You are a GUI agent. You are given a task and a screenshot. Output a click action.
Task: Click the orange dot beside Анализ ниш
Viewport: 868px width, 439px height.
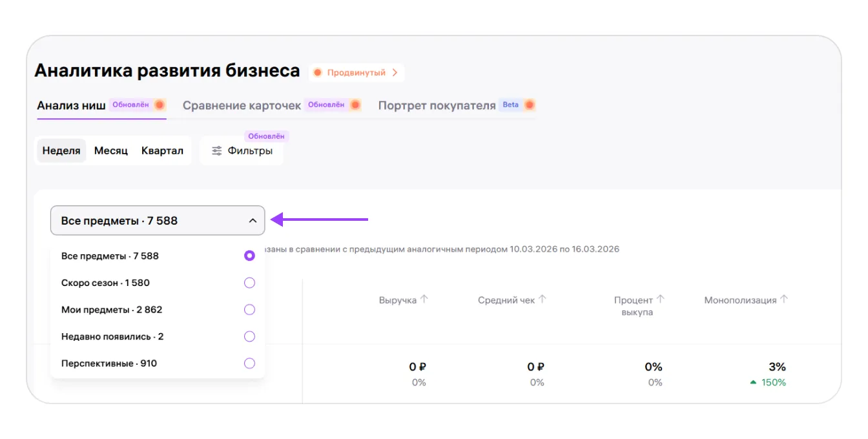click(159, 105)
